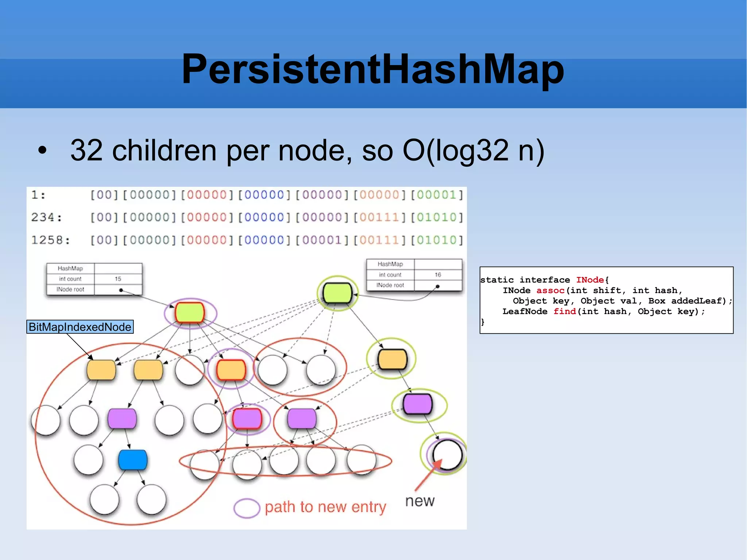The width and height of the screenshot is (747, 560).
Task: Click the 'path to new entry' legend oval
Action: (247, 508)
